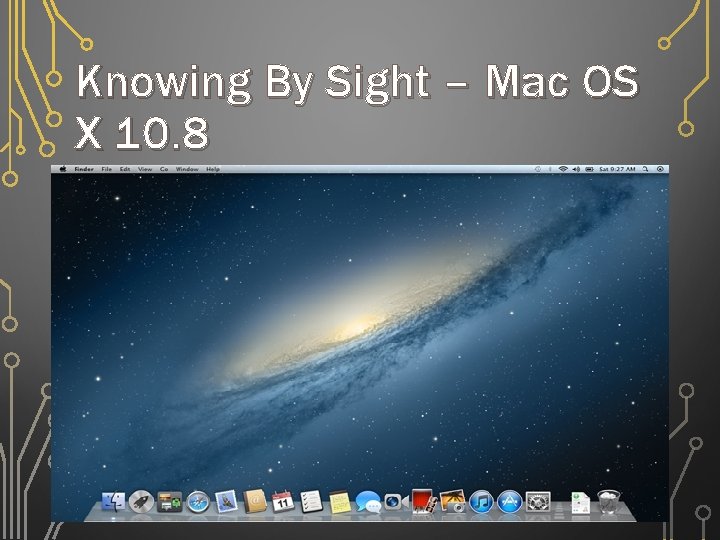Open the Wi-Fi status menu
720x540 pixels.
point(563,169)
